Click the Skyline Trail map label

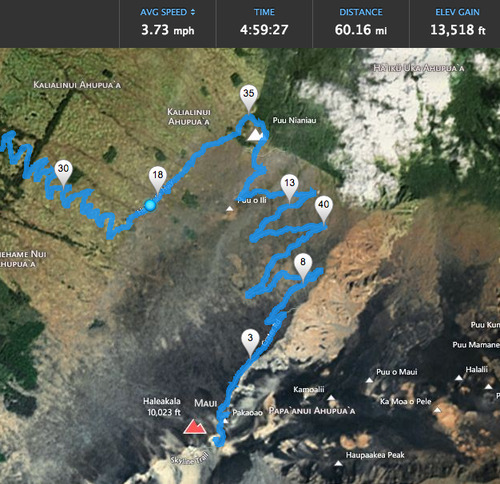tap(190, 458)
